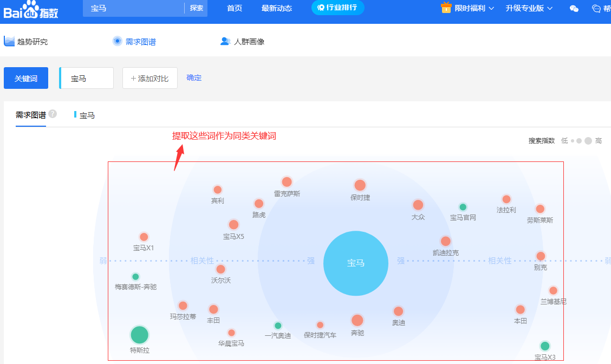The width and height of the screenshot is (611, 364).
Task: Open the 首页 nav item
Action: tap(235, 8)
